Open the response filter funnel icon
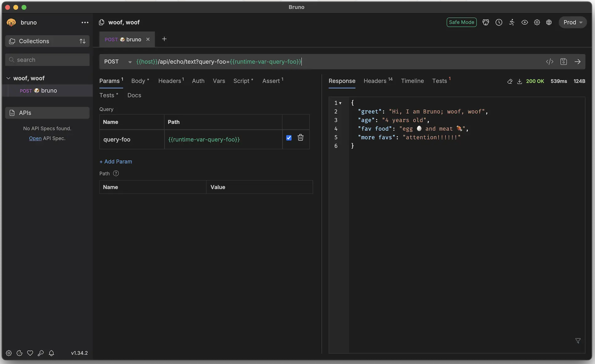The width and height of the screenshot is (595, 364). pos(578,341)
